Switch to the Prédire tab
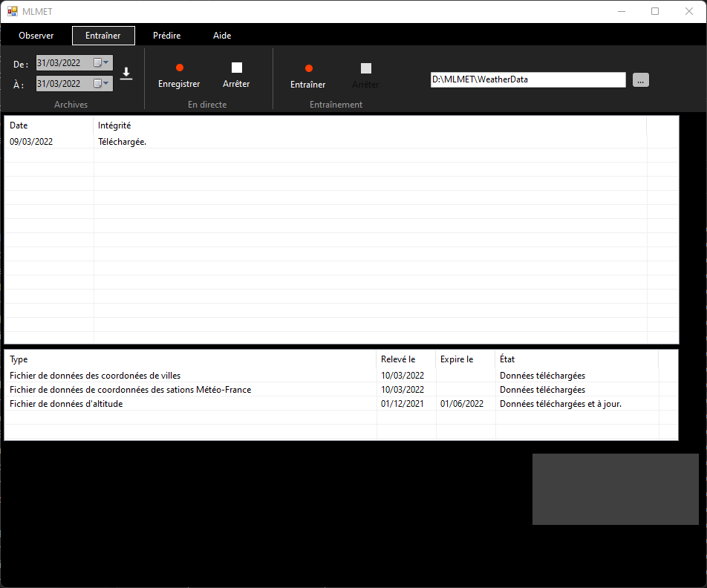The width and height of the screenshot is (707, 588). (x=166, y=36)
